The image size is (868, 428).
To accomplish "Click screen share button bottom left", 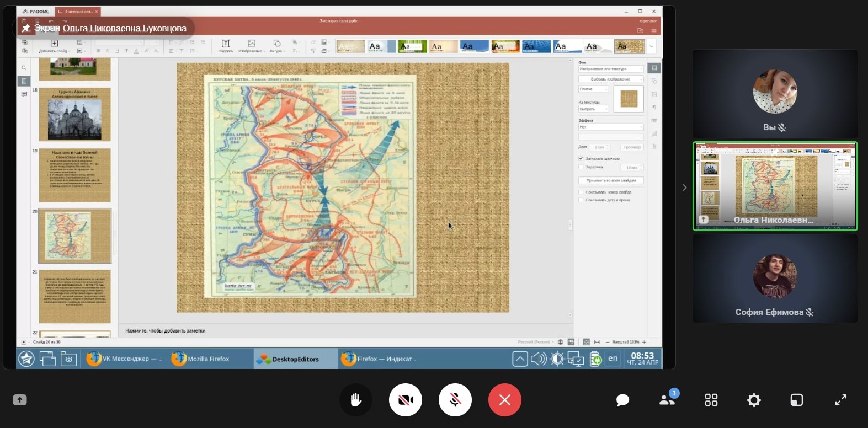I will coord(20,400).
